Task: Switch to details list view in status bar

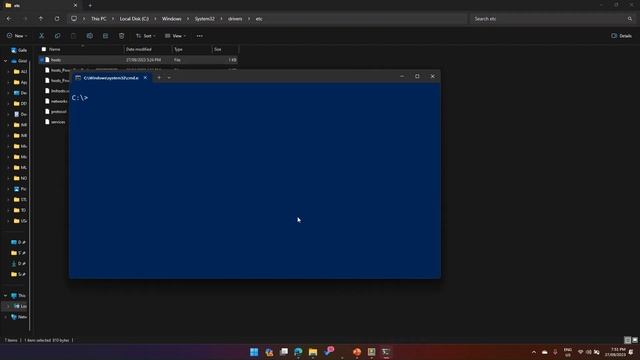Action: click(628, 340)
